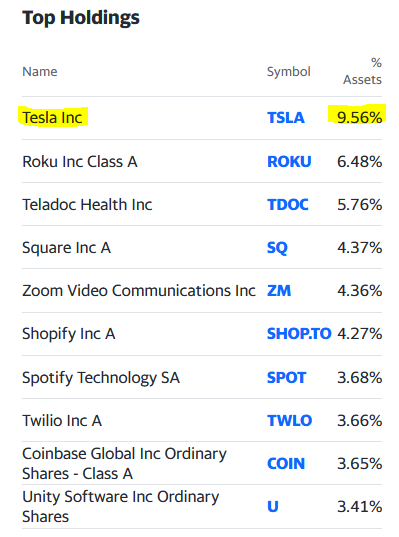Select the highlighted Tesla Inc name
The width and height of the screenshot is (399, 537).
[52, 117]
